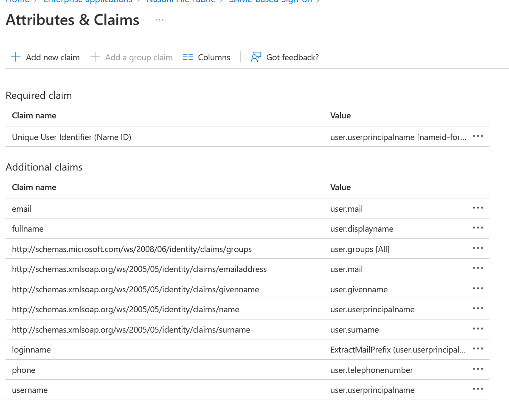The height and width of the screenshot is (420, 509).
Task: Open ellipsis menu for the username claim
Action: tap(478, 389)
